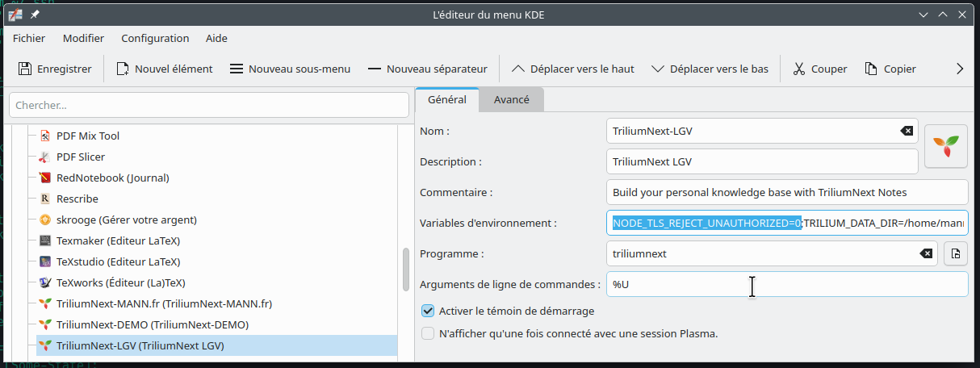Switch to the Avancé tab

pos(511,99)
